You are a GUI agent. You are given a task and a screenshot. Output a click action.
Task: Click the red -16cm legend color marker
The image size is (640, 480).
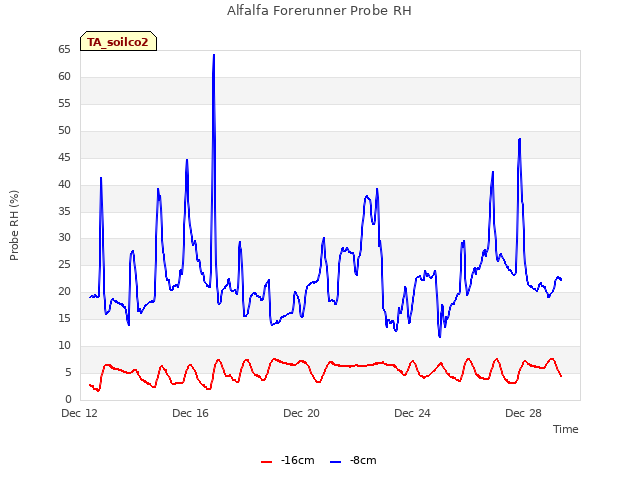267,462
